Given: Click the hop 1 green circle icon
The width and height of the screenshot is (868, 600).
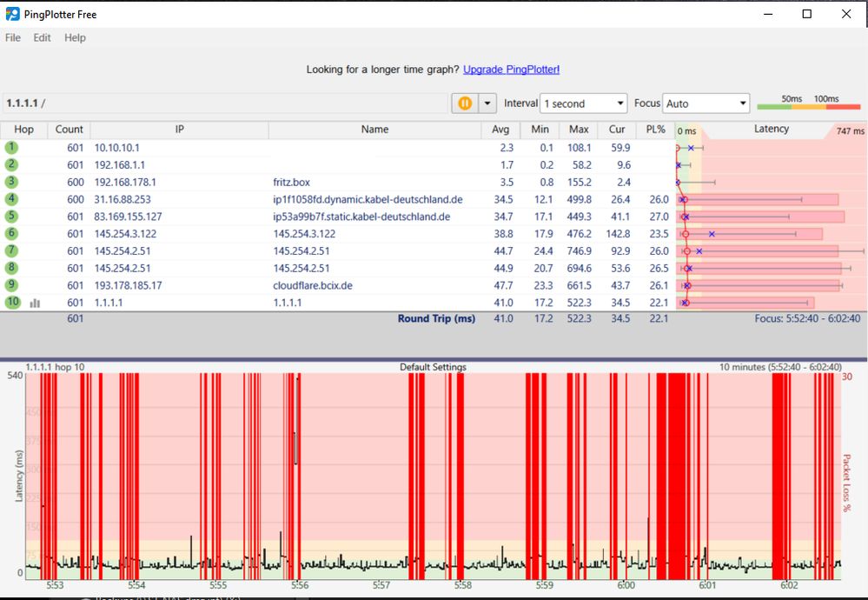Looking at the screenshot, I should tap(11, 148).
